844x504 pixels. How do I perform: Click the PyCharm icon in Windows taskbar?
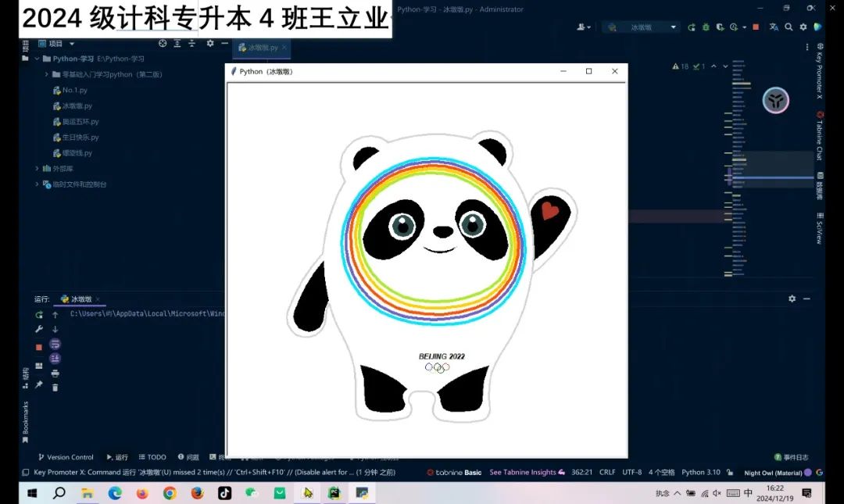[334, 493]
